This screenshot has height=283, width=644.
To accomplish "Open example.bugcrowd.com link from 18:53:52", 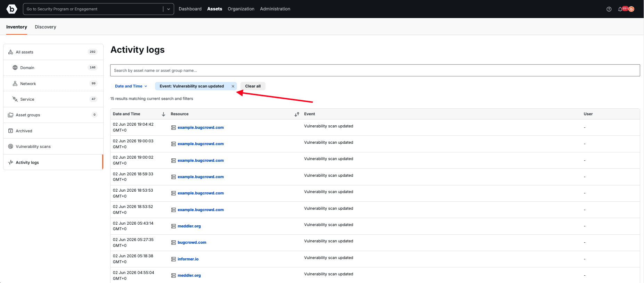I will click(x=201, y=210).
